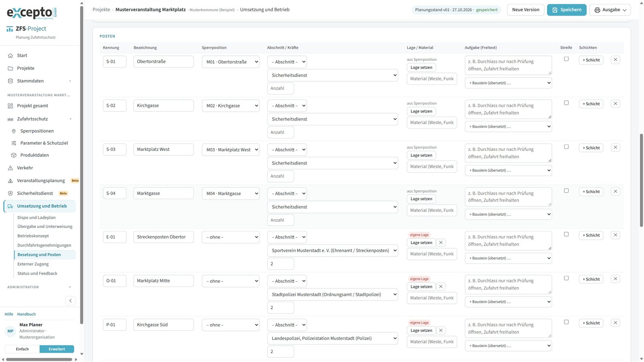
Task: Click the Neue Version button
Action: click(x=526, y=10)
